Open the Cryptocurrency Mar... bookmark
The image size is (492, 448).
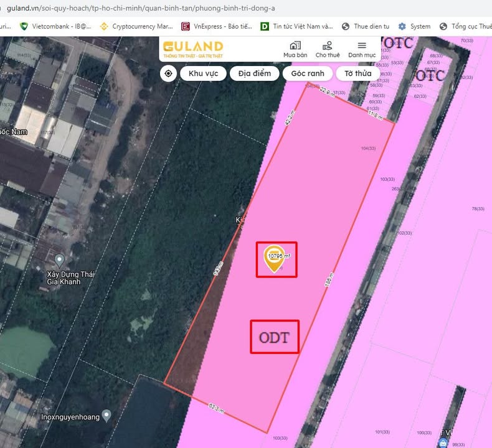pyautogui.click(x=136, y=26)
